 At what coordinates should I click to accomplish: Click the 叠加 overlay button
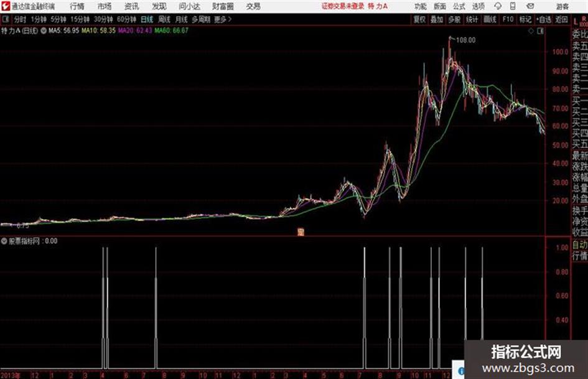[437, 19]
